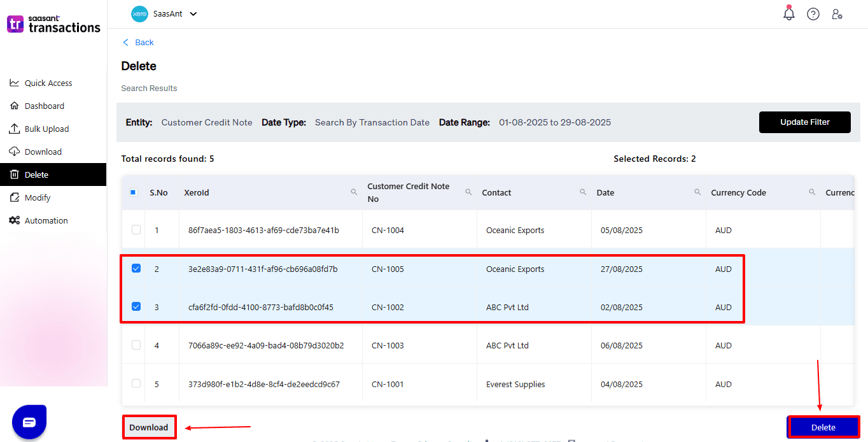Open Bulk Upload in sidebar

[x=46, y=129]
